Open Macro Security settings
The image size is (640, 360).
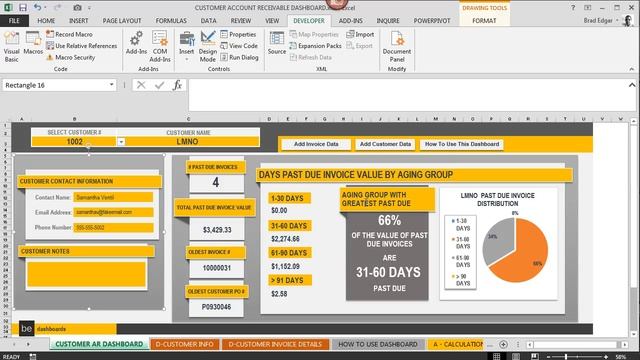pyautogui.click(x=71, y=58)
